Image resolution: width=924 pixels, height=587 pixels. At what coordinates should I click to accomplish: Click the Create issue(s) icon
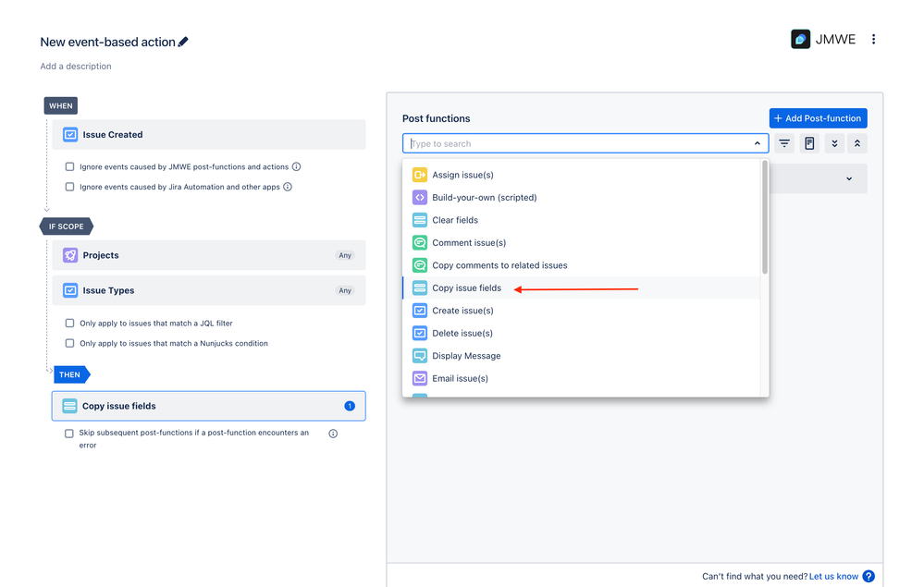(420, 311)
